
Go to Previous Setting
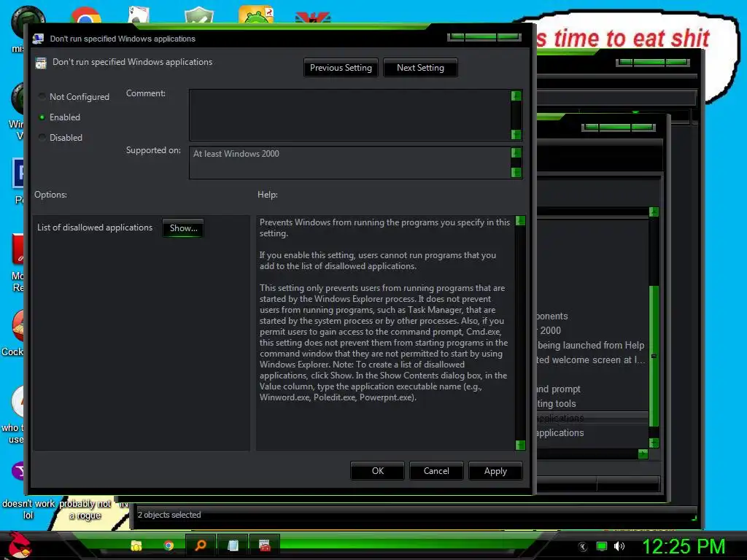tap(341, 68)
